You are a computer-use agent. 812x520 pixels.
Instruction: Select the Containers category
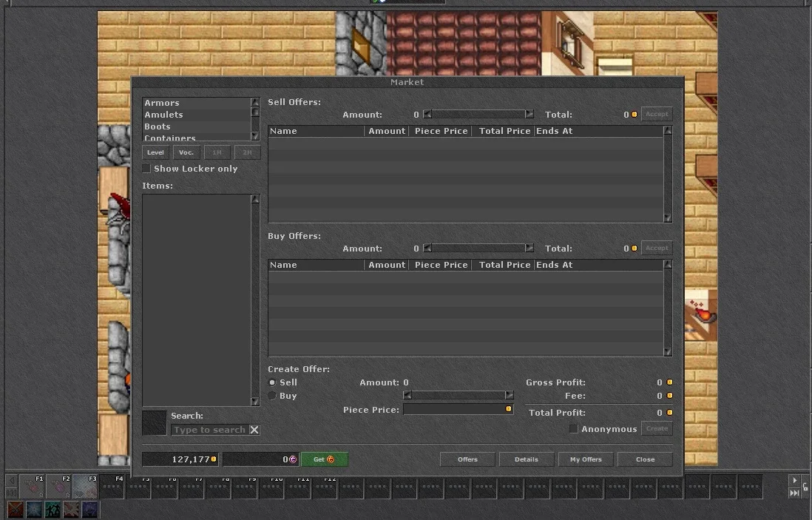coord(196,138)
